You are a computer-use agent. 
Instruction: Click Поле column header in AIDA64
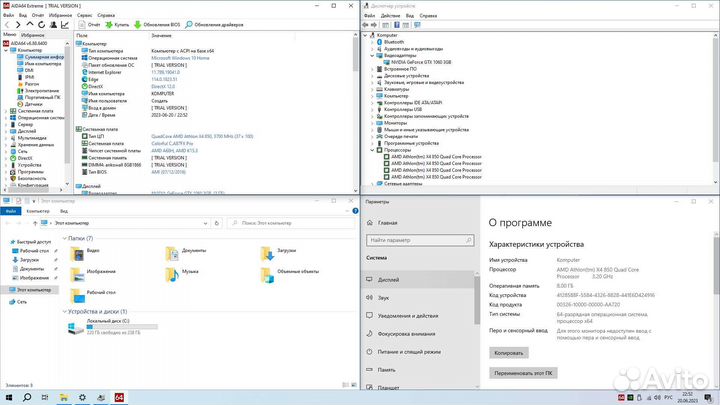click(82, 36)
